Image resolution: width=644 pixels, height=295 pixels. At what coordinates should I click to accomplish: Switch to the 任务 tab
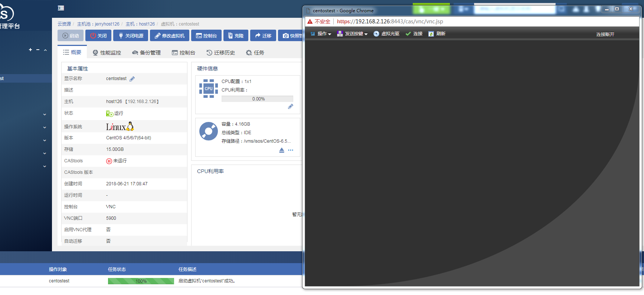[x=255, y=53]
